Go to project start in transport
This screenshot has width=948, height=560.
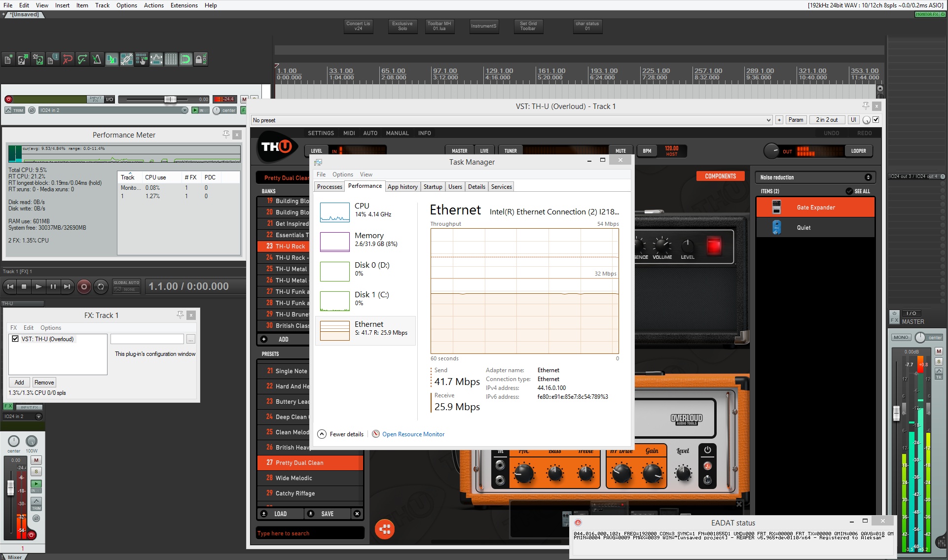pos(10,286)
